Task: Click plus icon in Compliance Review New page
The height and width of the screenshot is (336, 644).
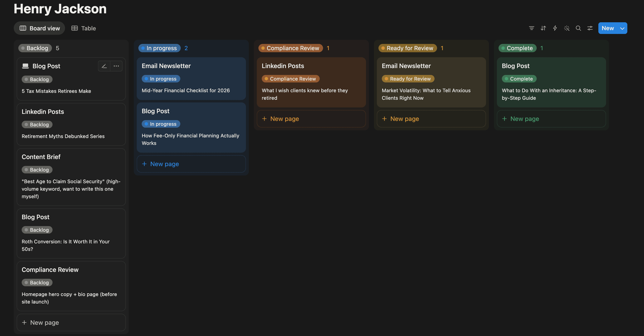Action: (264, 119)
